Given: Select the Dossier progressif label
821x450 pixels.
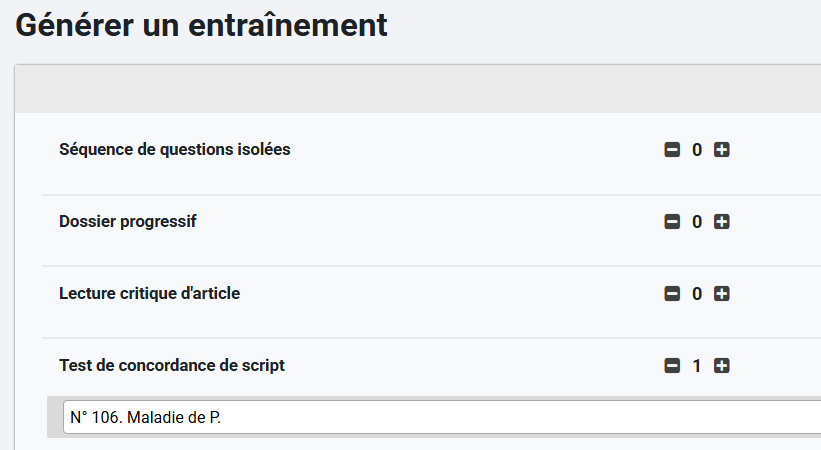Looking at the screenshot, I should pyautogui.click(x=128, y=222).
